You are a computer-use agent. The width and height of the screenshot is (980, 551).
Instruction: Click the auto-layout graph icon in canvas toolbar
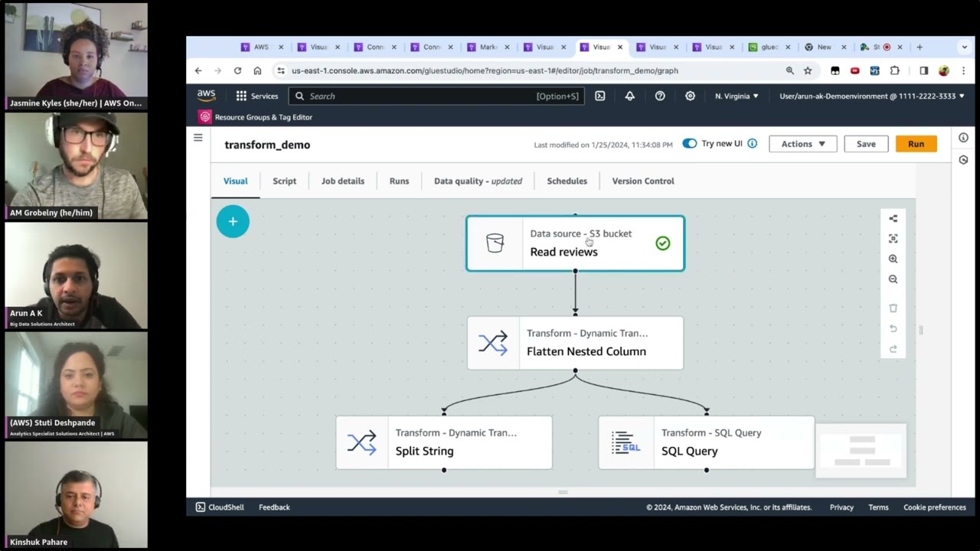click(x=893, y=218)
